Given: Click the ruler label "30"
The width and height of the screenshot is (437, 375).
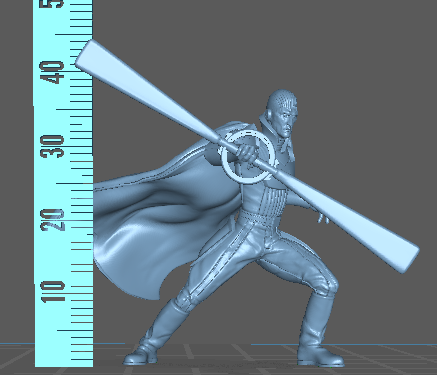Looking at the screenshot, I should point(52,146).
